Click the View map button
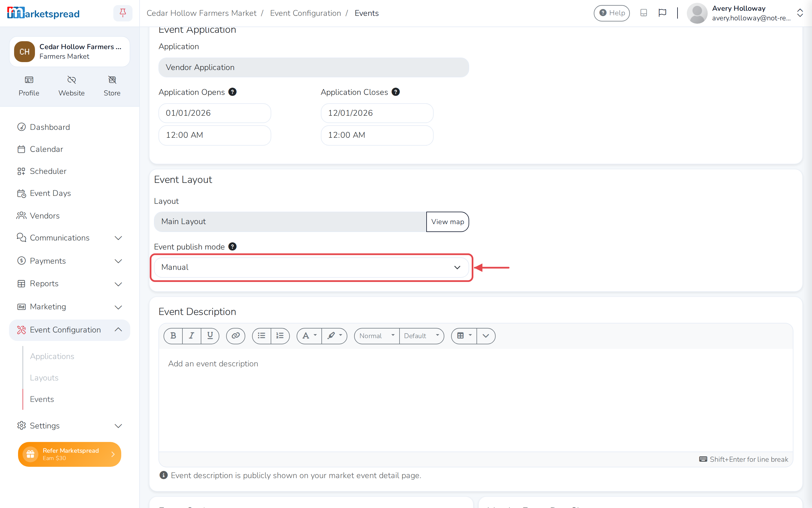The height and width of the screenshot is (508, 812). [448, 222]
